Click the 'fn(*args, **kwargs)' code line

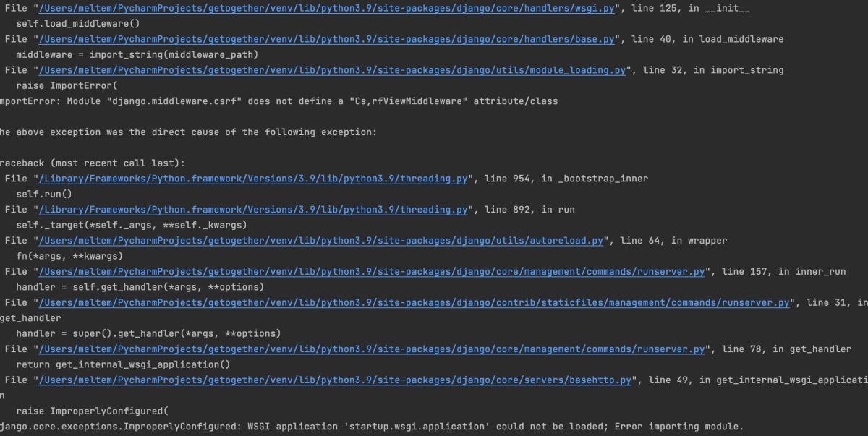[69, 257]
